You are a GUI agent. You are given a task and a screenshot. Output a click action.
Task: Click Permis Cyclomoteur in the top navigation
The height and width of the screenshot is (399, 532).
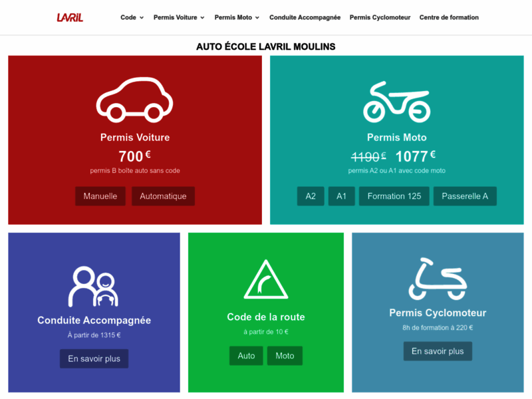pyautogui.click(x=380, y=17)
